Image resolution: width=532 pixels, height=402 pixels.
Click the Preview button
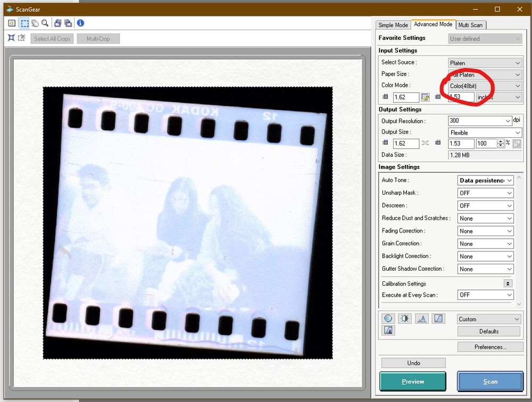point(413,382)
